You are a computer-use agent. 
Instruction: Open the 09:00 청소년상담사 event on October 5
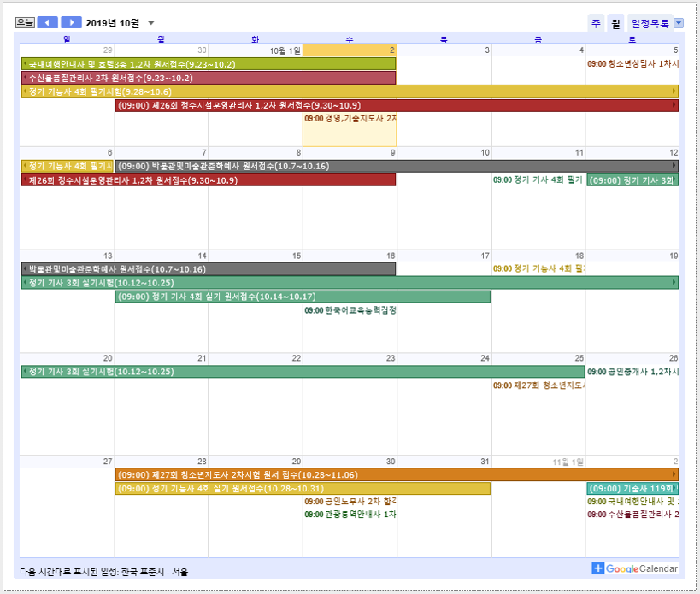click(x=632, y=63)
